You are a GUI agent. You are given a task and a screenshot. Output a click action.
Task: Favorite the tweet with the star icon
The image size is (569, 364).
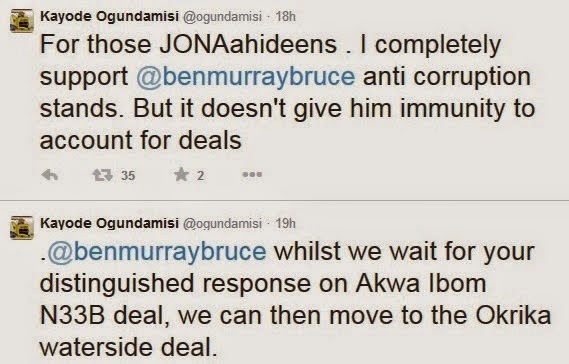tap(181, 175)
